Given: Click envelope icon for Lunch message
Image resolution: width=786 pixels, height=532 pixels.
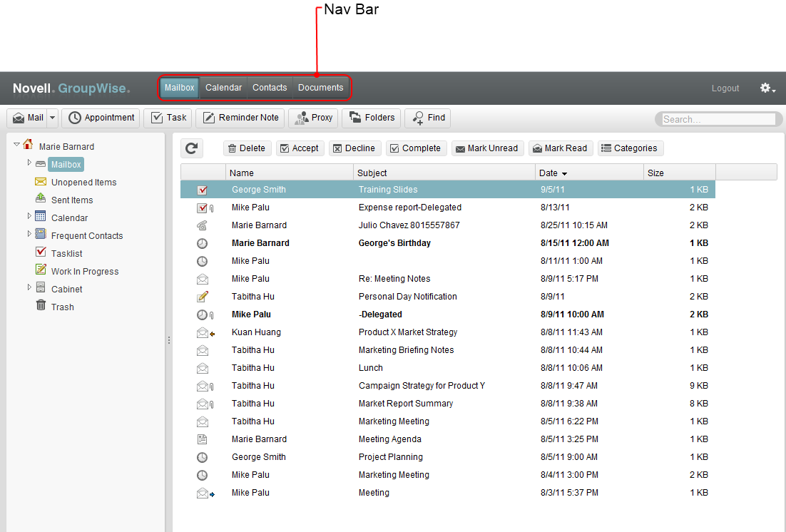Looking at the screenshot, I should tap(202, 369).
